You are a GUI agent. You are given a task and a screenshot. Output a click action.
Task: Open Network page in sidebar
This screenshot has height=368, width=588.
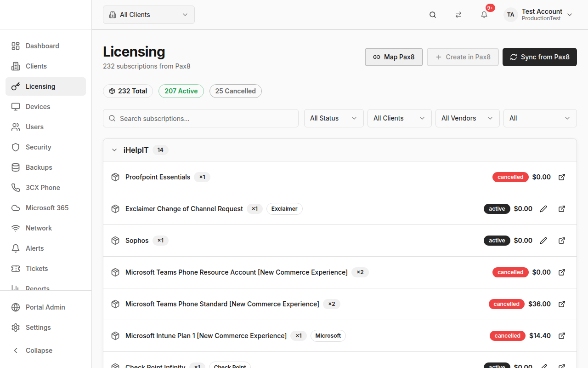[45, 228]
